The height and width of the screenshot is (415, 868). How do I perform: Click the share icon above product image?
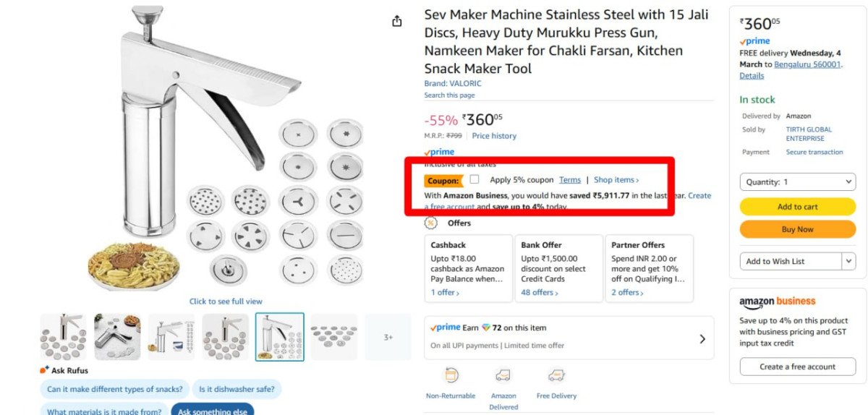tap(396, 22)
